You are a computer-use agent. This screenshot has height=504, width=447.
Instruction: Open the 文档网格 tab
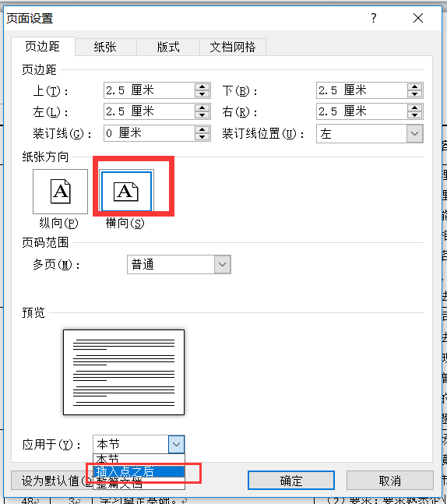(x=233, y=47)
